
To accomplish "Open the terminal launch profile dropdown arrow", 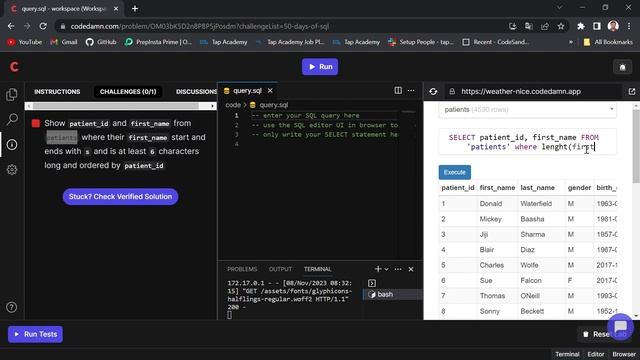I will click(386, 269).
